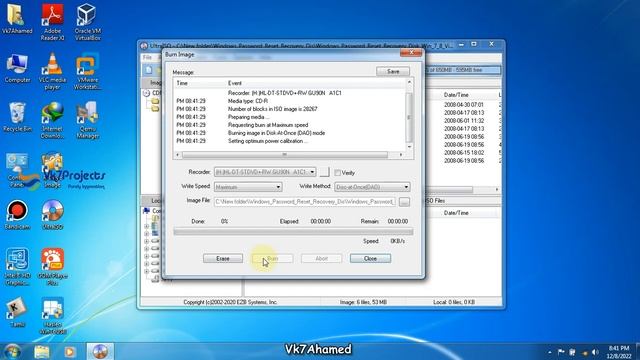Click upper Date/Time column header in UltraISO
The image size is (640, 360).
click(x=456, y=95)
